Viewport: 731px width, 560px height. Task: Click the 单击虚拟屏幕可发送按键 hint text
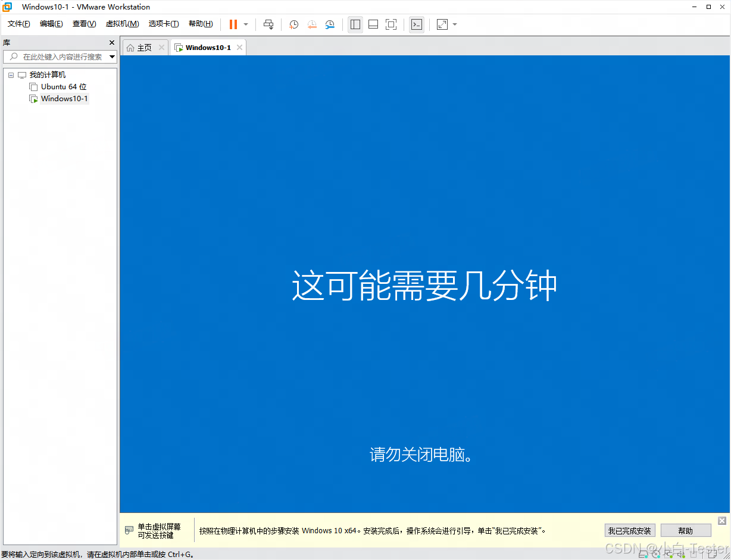159,531
